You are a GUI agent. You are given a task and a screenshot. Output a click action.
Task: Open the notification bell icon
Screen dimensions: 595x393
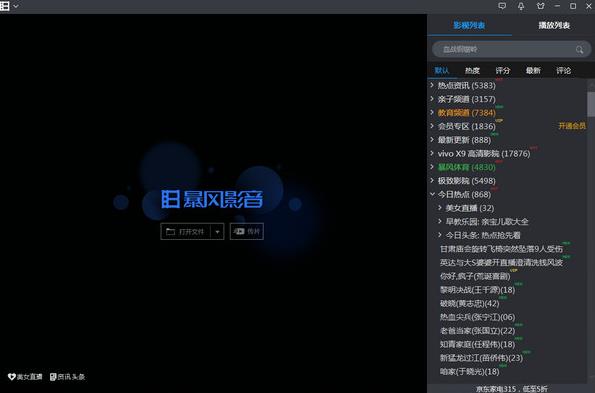(521, 6)
